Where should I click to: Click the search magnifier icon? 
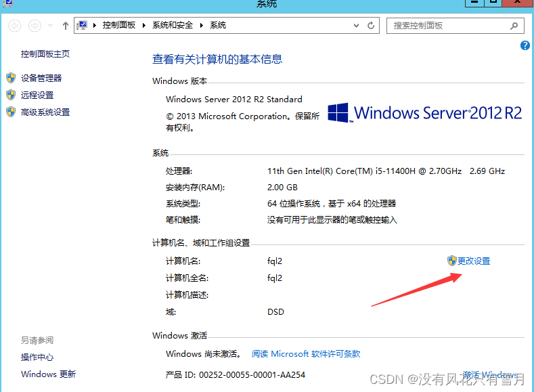514,26
